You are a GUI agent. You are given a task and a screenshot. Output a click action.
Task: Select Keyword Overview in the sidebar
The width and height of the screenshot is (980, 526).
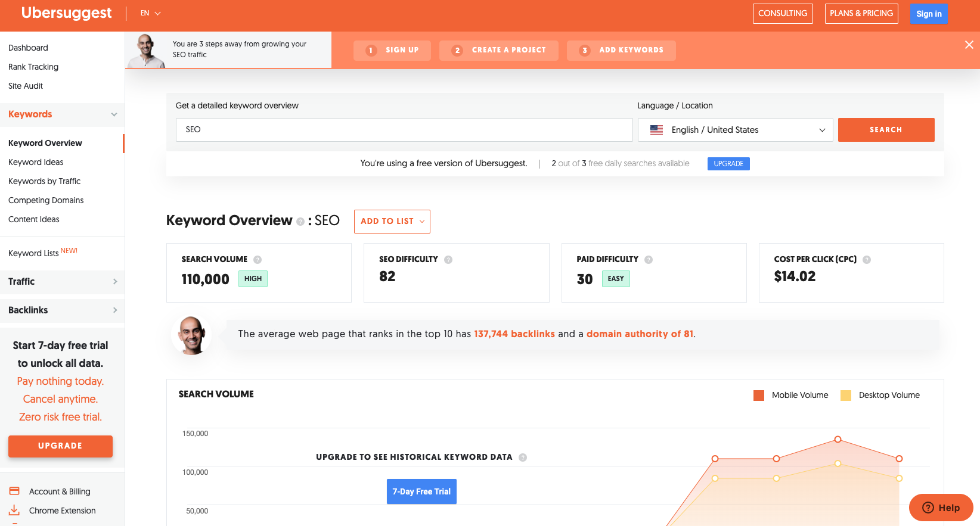pyautogui.click(x=45, y=143)
